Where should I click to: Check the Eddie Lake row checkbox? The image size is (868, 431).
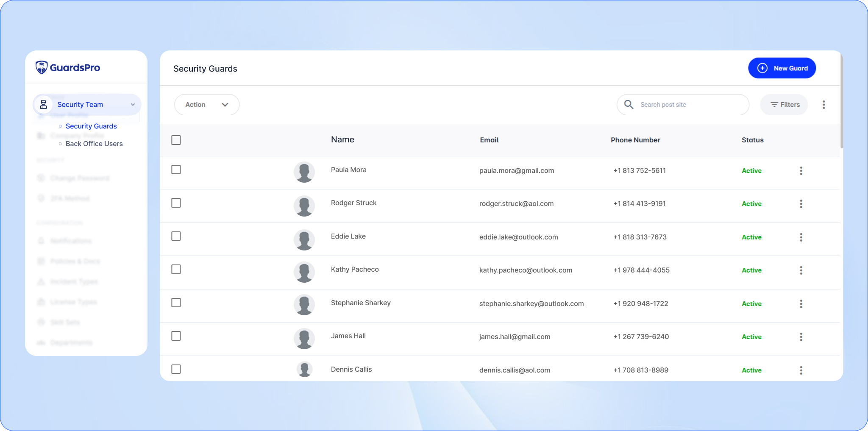point(176,236)
